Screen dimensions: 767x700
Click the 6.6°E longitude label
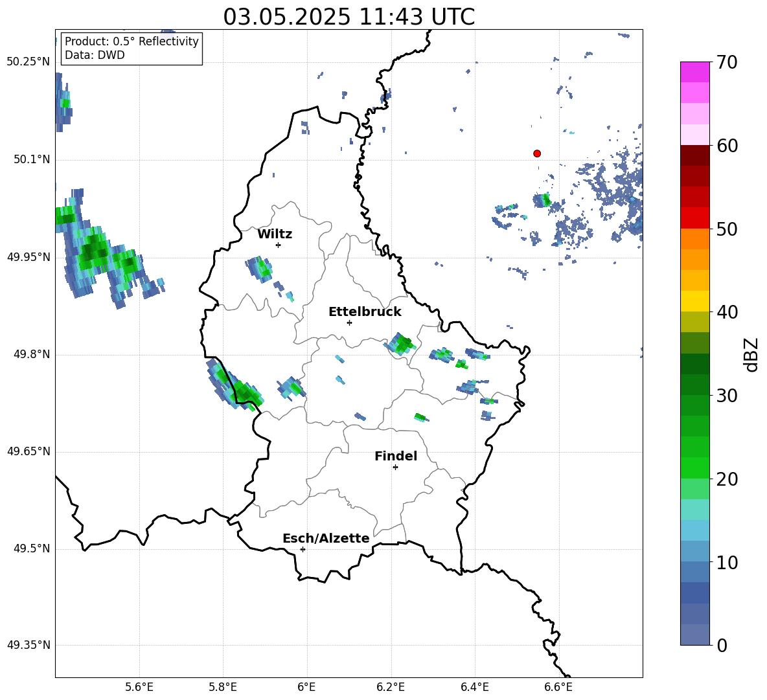pos(558,687)
